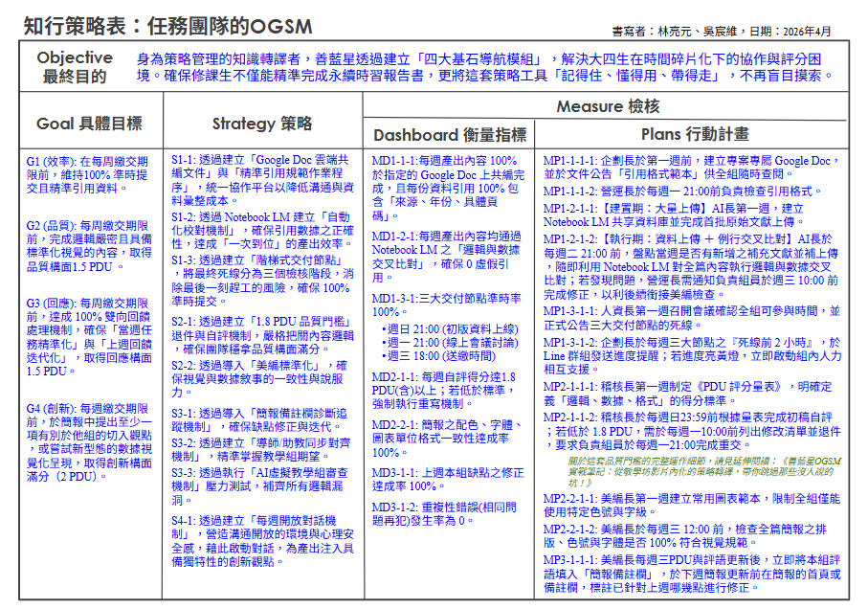This screenshot has height=609, width=868.
Task: Click the Goal 具體目標 column header
Action: pos(89,124)
